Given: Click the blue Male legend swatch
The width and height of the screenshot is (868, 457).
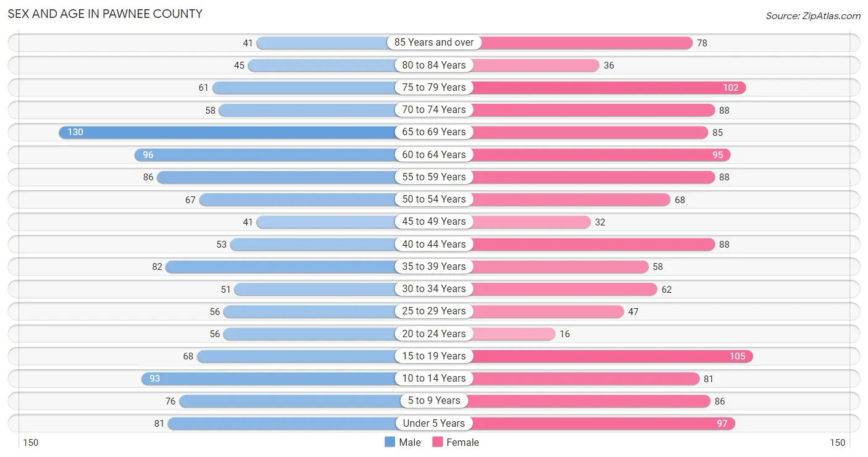Looking at the screenshot, I should click(390, 442).
